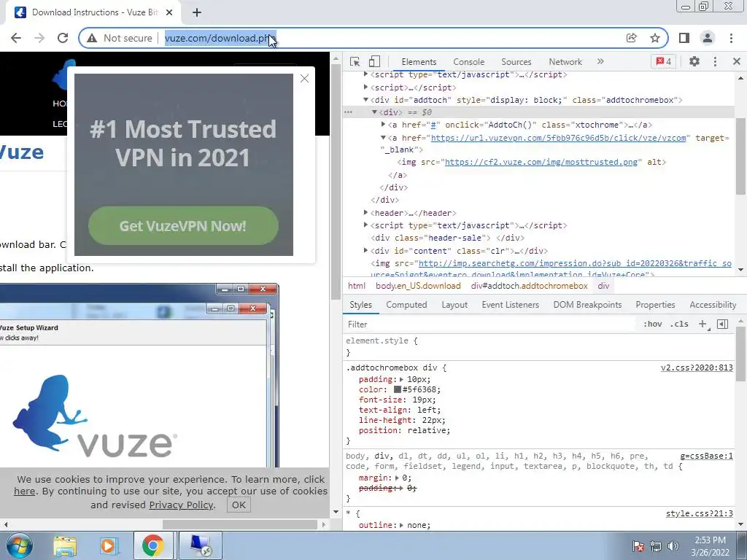Screen dimensions: 747x560
Task: Open Windows Explorer from the taskbar
Action: pyautogui.click(x=65, y=546)
